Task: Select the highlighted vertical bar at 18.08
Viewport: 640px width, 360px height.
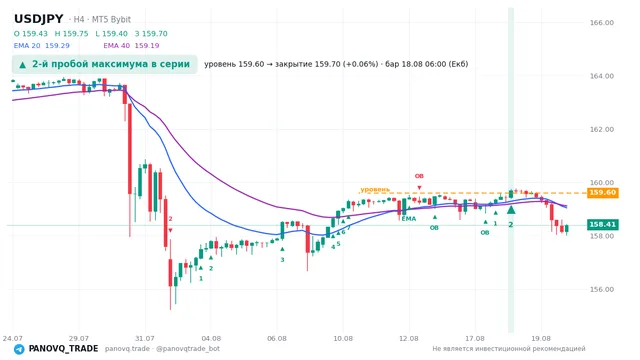Action: click(x=511, y=169)
